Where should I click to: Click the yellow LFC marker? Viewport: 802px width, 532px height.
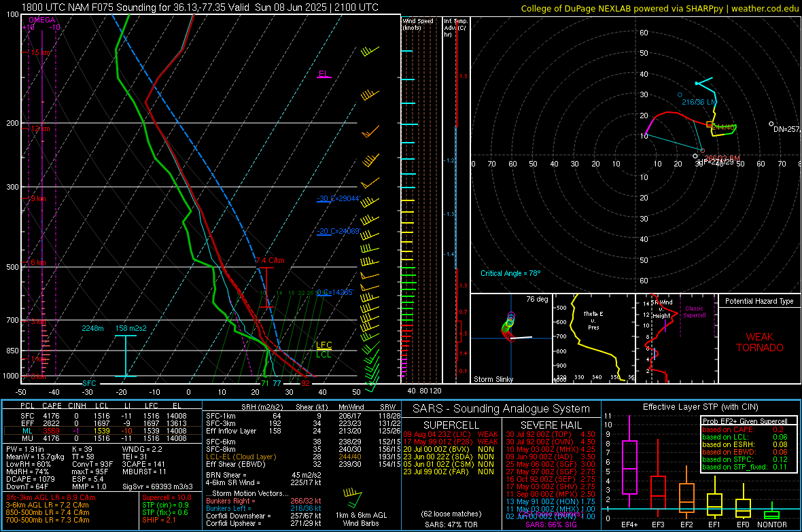[x=324, y=344]
